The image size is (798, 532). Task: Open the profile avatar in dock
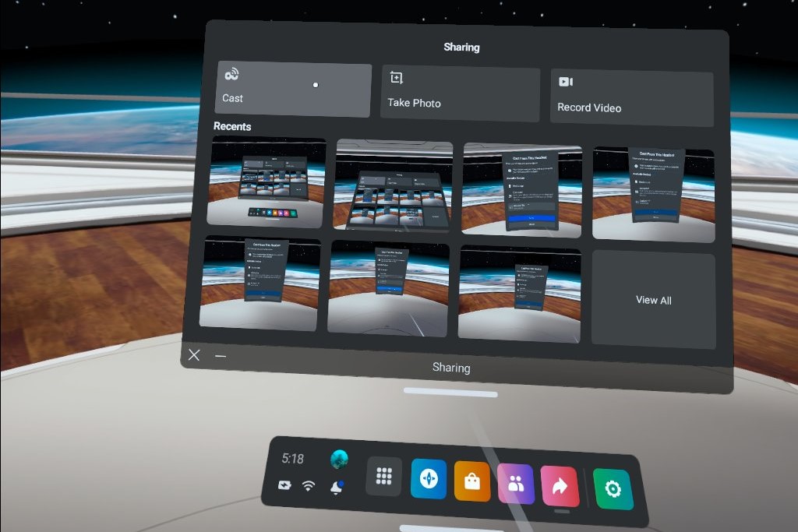[x=339, y=459]
